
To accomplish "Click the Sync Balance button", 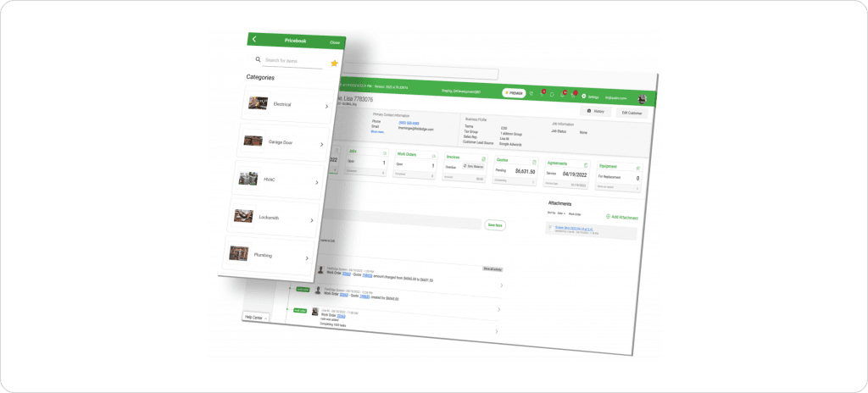I will (472, 166).
